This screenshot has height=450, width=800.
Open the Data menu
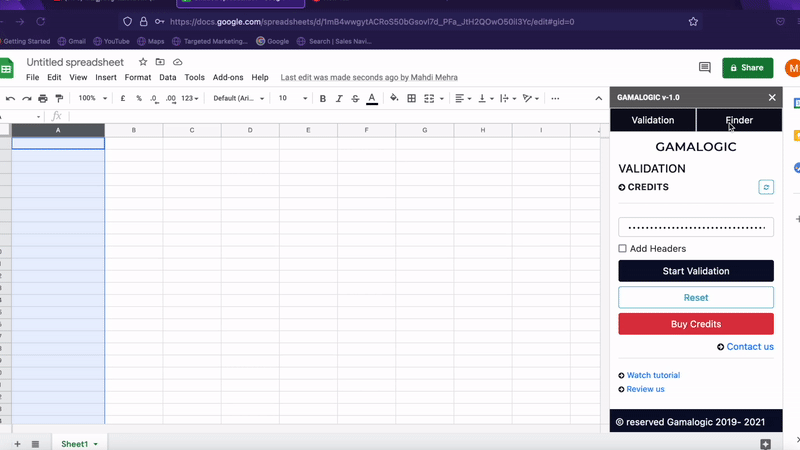point(167,78)
